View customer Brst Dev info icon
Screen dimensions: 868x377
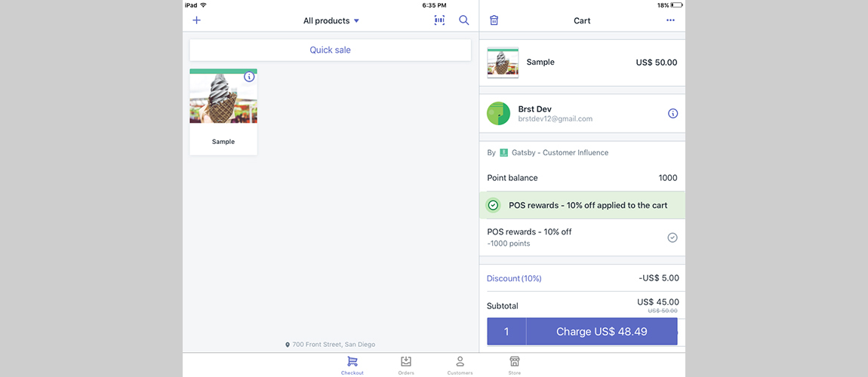673,114
